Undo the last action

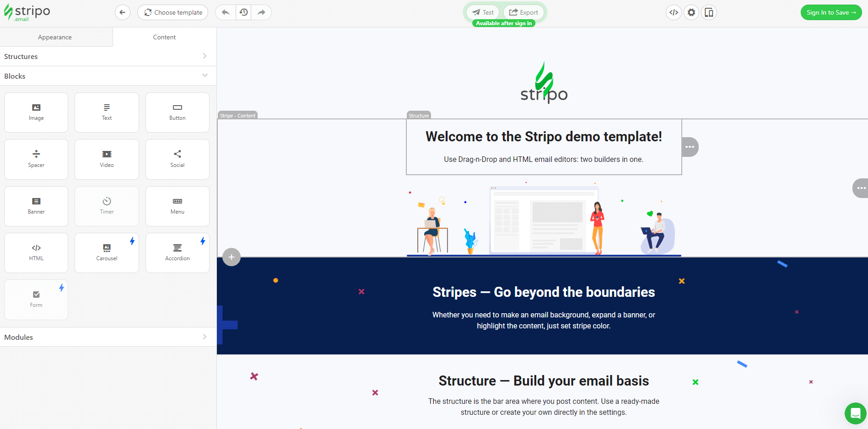(x=226, y=12)
